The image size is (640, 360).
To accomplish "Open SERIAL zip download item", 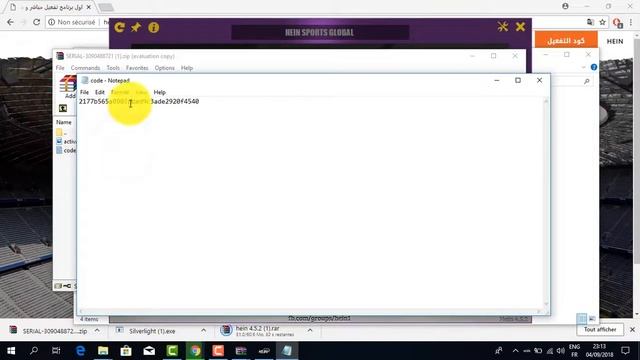I will pyautogui.click(x=49, y=331).
